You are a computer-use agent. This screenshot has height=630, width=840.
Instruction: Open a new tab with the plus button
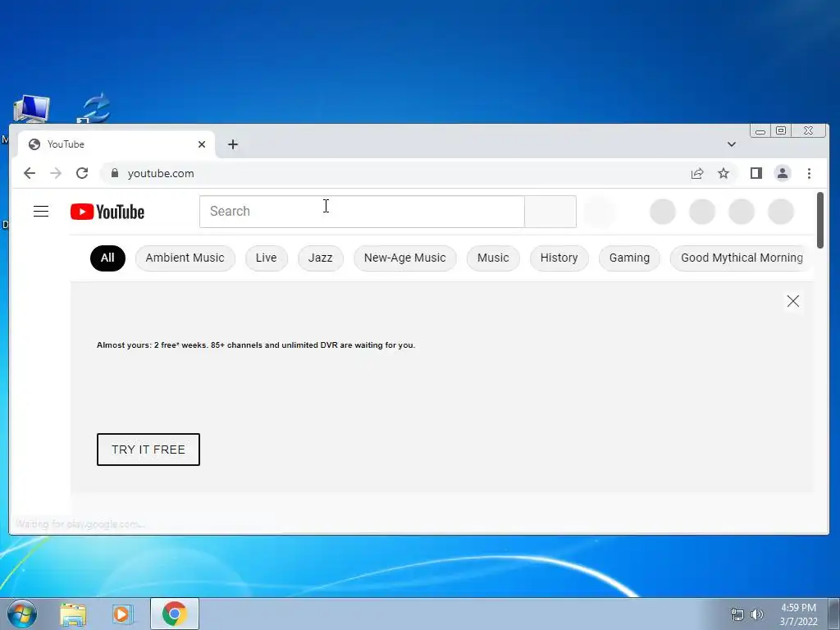(x=232, y=144)
